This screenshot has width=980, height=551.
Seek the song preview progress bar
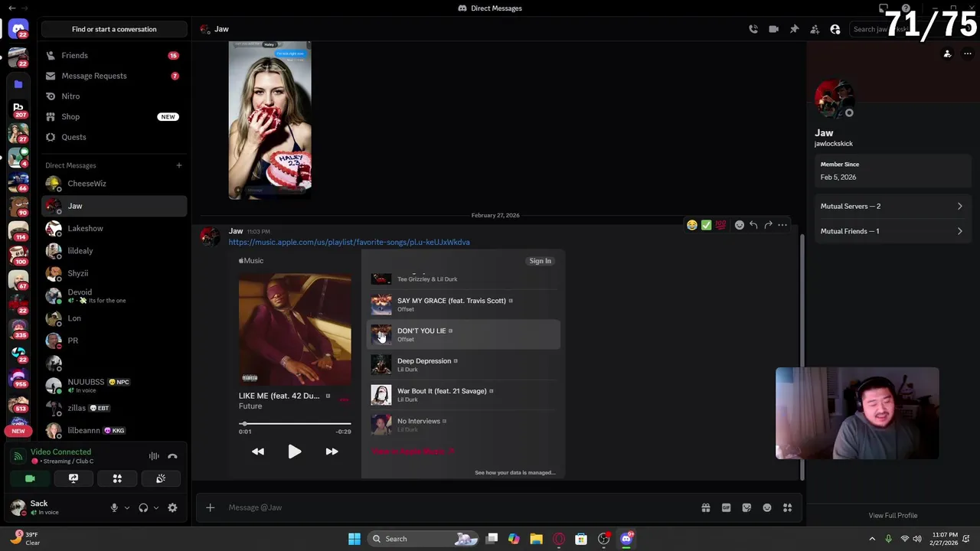295,423
